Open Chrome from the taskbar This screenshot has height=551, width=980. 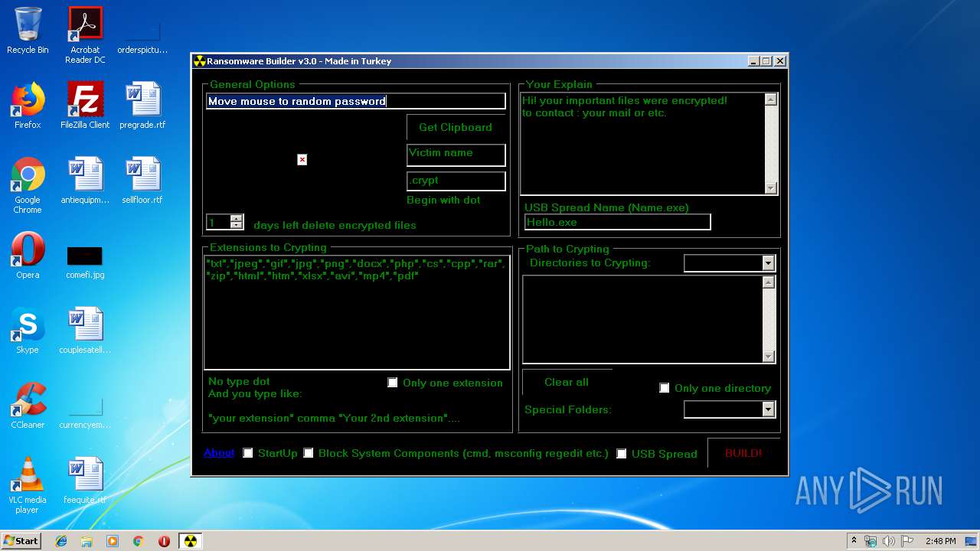139,541
